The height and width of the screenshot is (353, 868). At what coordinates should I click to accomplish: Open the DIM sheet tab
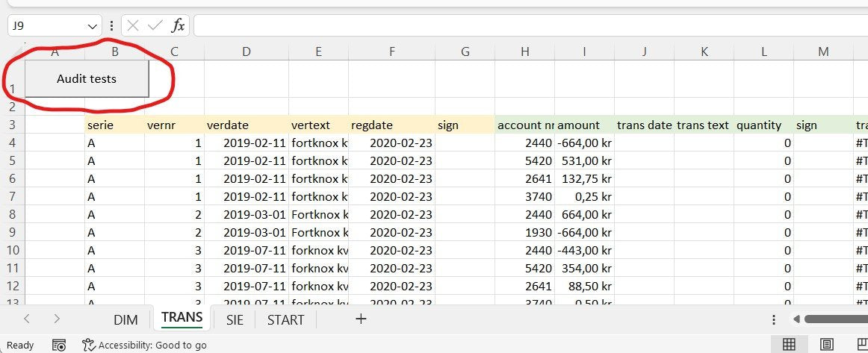click(125, 319)
